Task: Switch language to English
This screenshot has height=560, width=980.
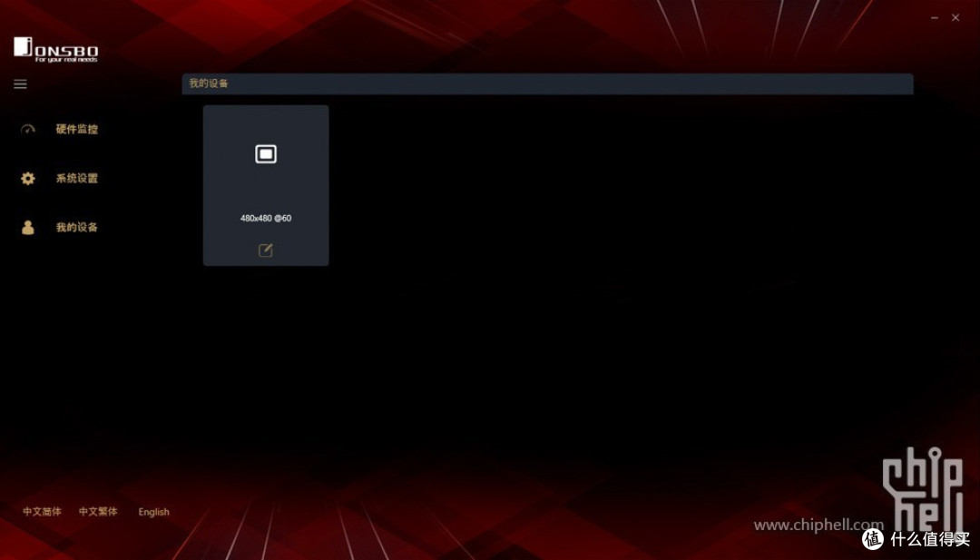Action: pyautogui.click(x=153, y=512)
